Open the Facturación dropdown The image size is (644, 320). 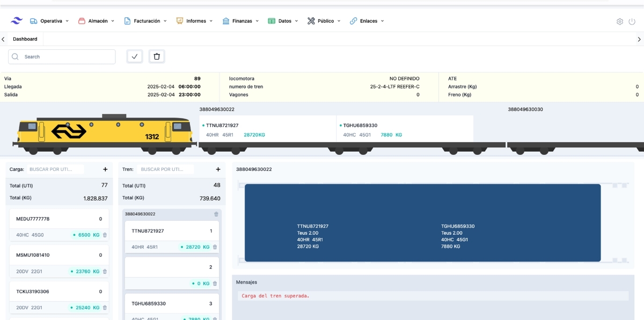(145, 21)
